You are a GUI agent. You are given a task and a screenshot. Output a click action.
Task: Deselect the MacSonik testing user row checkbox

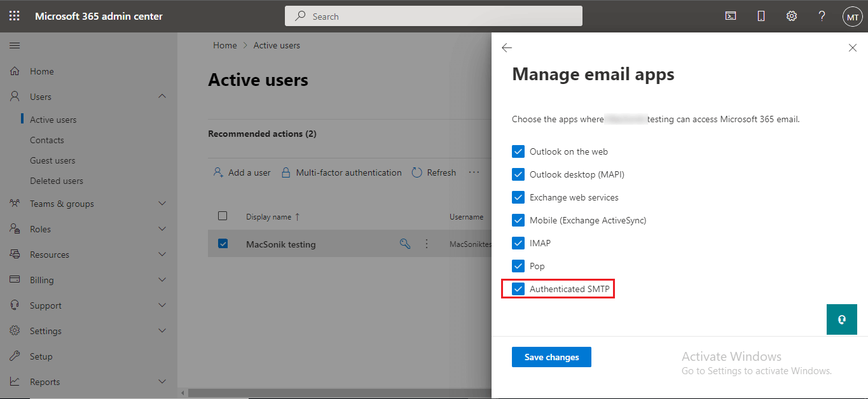tap(223, 244)
